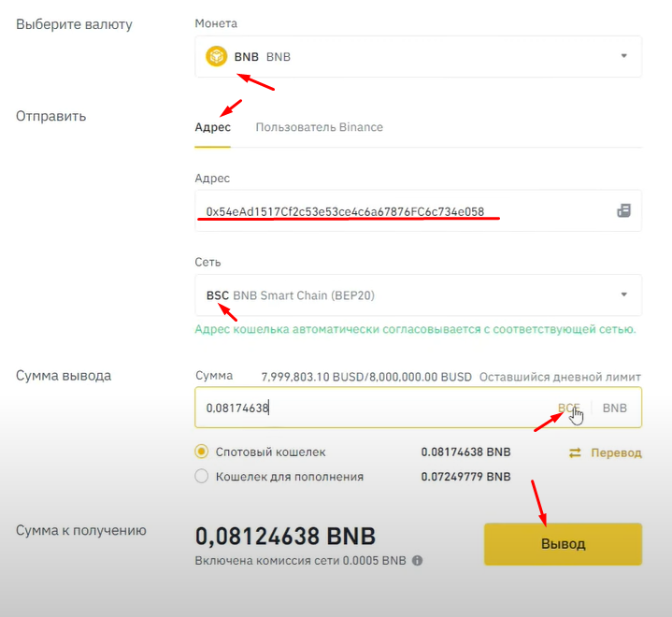Select the Кошелек для пополнения radio button
Screen dimensions: 672x617
[202, 477]
